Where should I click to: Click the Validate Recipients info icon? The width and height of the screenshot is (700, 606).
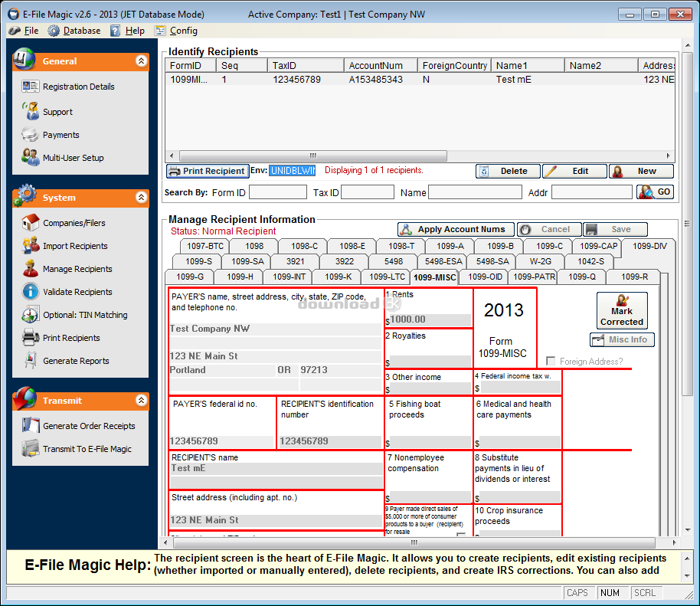31,292
